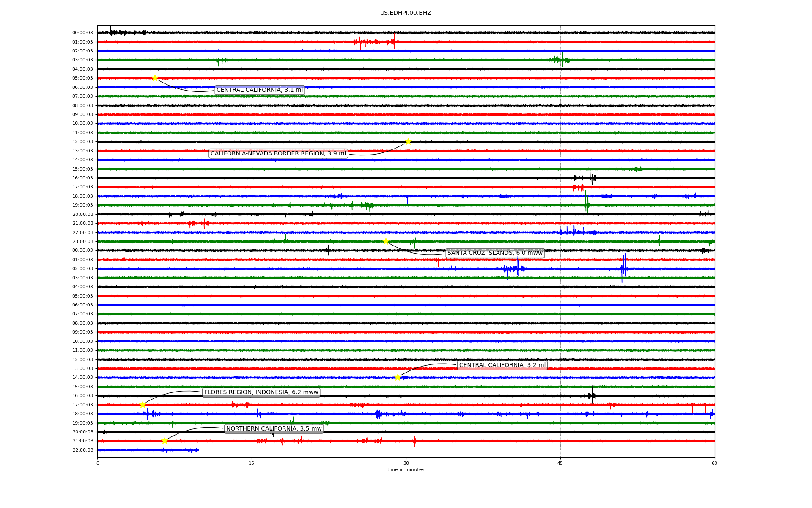Click the 45 minute x-axis tick label

[560, 463]
